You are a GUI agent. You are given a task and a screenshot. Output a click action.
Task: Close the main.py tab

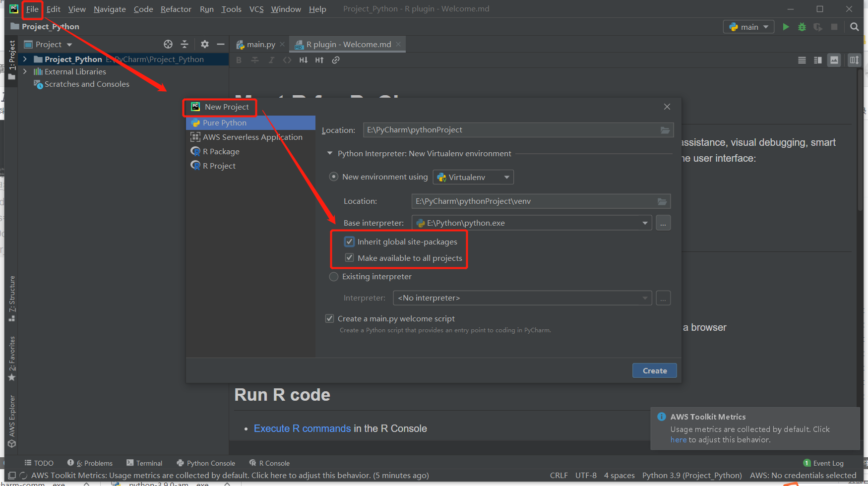282,44
